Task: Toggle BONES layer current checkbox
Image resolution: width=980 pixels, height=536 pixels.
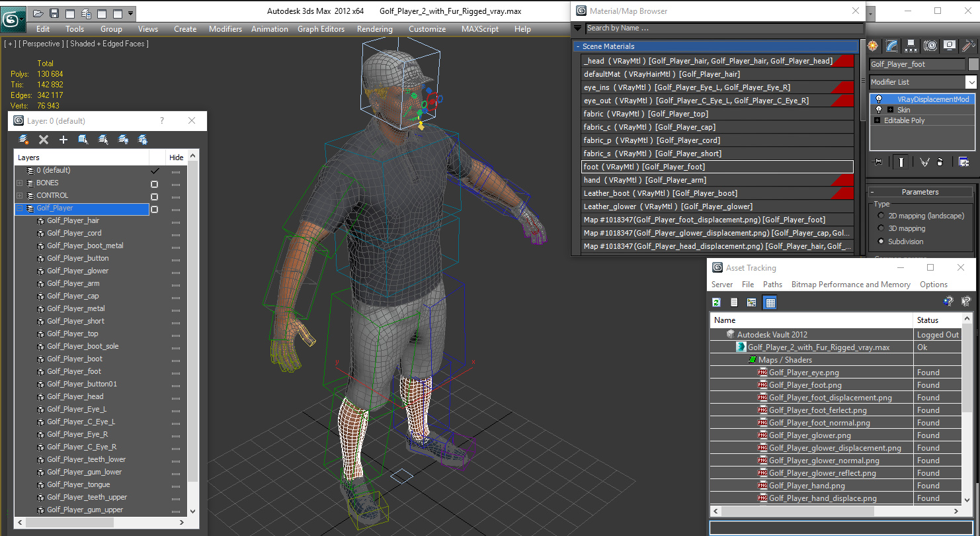Action: [x=154, y=183]
